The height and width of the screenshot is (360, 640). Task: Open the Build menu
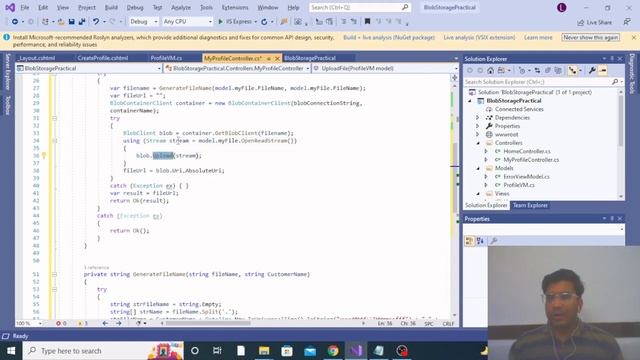111,7
